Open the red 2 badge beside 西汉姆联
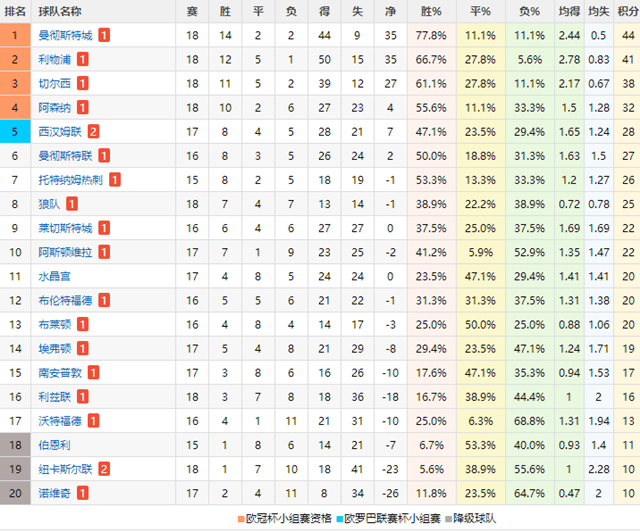The height and width of the screenshot is (532, 640). click(x=93, y=131)
